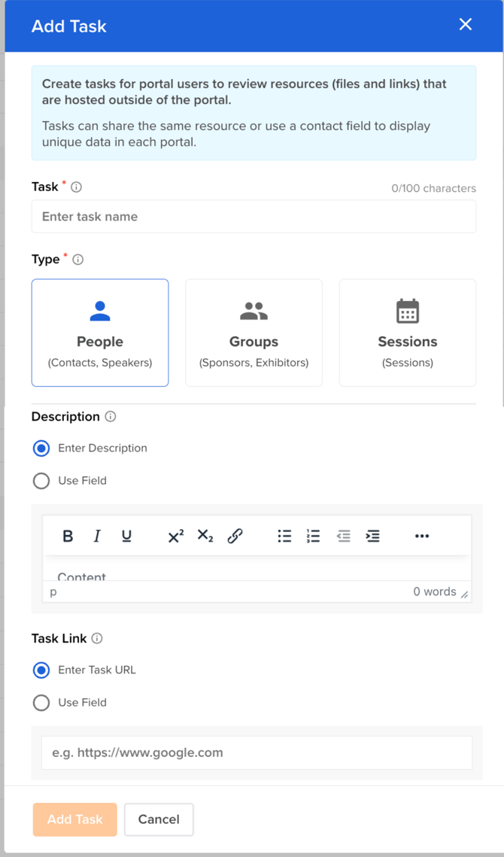Open the editor's more options ellipsis
504x857 pixels.
point(422,536)
